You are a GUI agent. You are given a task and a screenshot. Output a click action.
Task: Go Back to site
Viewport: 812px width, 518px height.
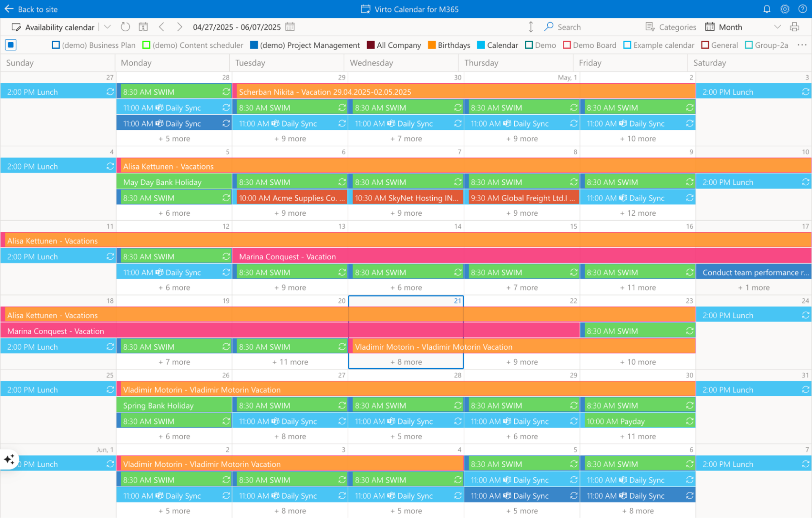tap(31, 9)
